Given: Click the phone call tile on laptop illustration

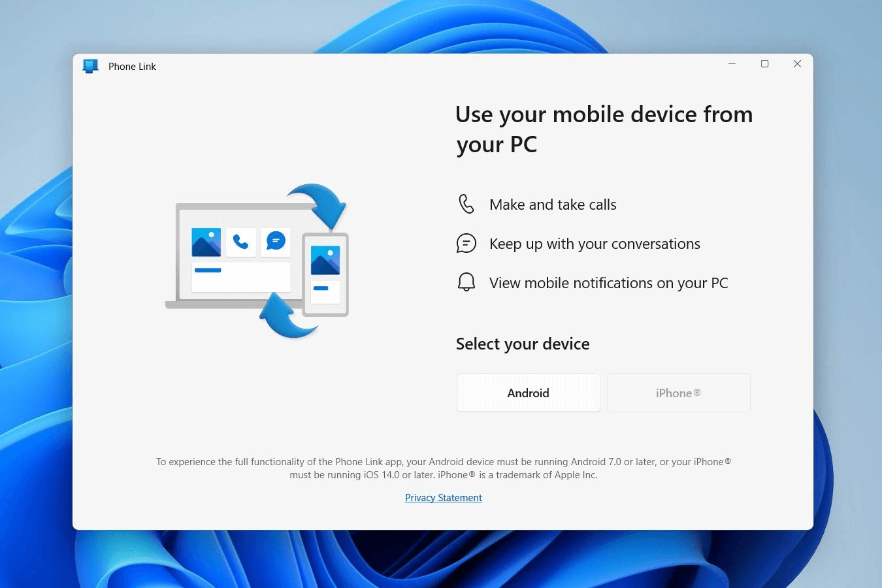Looking at the screenshot, I should click(x=240, y=242).
